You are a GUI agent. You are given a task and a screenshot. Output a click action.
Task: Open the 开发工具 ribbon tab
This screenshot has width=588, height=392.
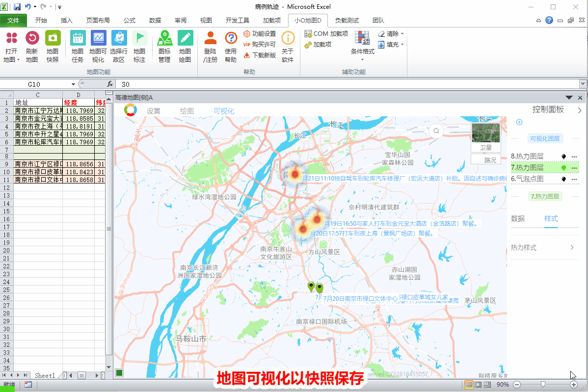(x=238, y=20)
